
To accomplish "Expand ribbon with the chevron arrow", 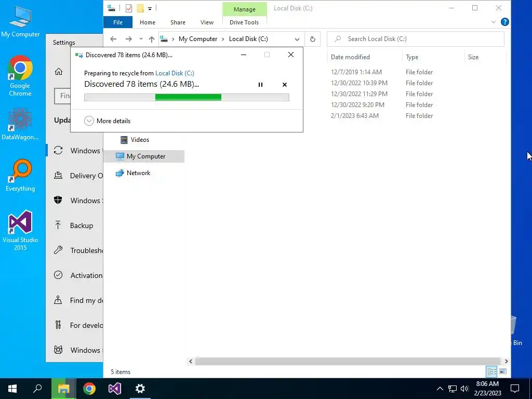I will (494, 22).
